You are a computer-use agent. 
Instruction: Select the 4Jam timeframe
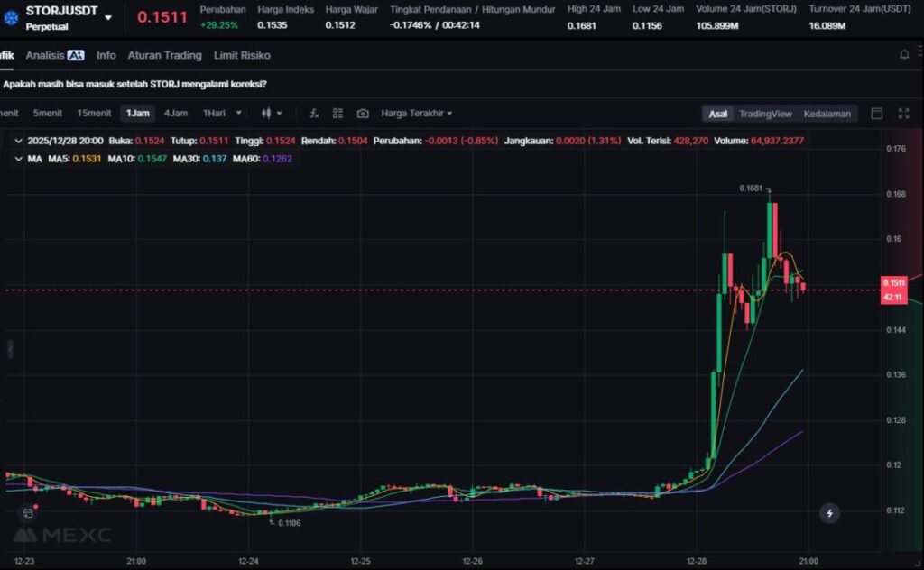pyautogui.click(x=175, y=114)
